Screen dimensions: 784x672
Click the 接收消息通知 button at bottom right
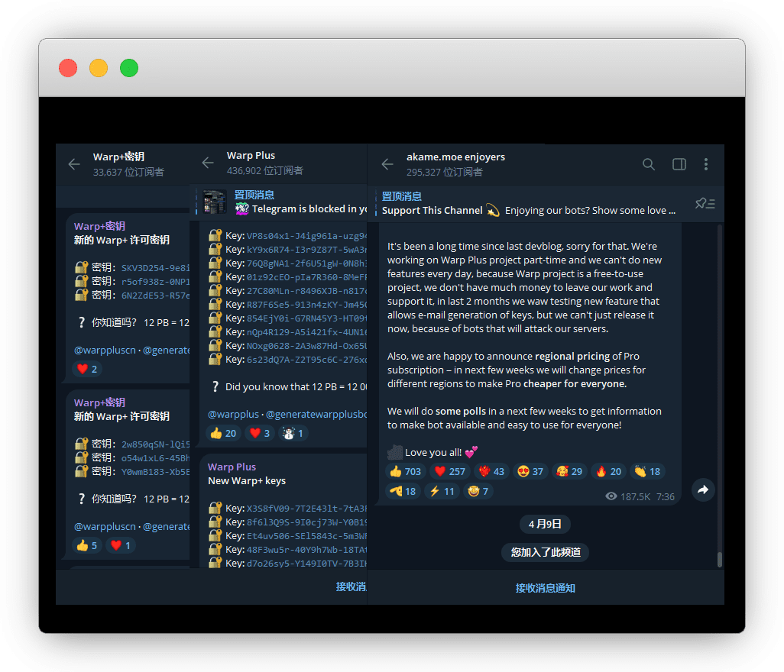click(545, 588)
